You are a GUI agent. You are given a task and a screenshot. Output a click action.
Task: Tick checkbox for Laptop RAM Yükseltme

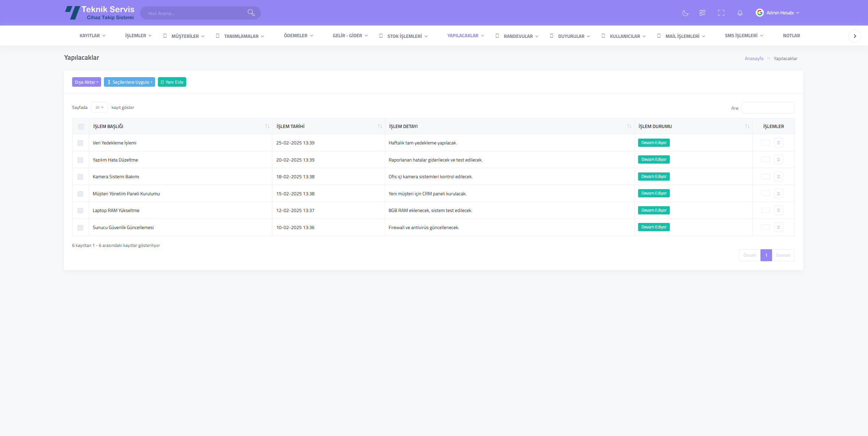[x=80, y=211]
